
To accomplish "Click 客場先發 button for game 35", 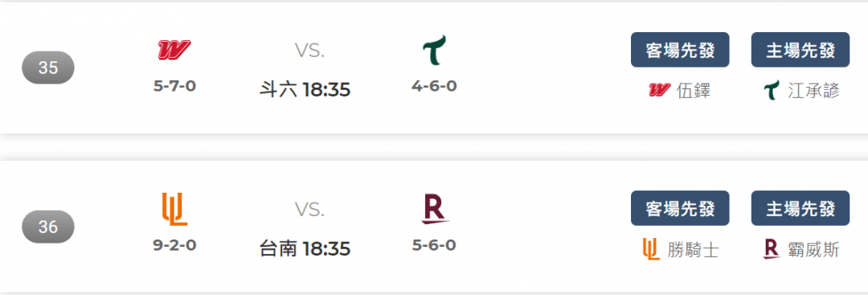I will pyautogui.click(x=680, y=50).
